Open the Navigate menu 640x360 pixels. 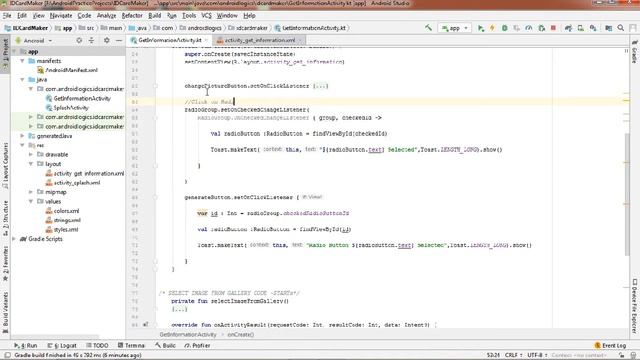[61, 16]
